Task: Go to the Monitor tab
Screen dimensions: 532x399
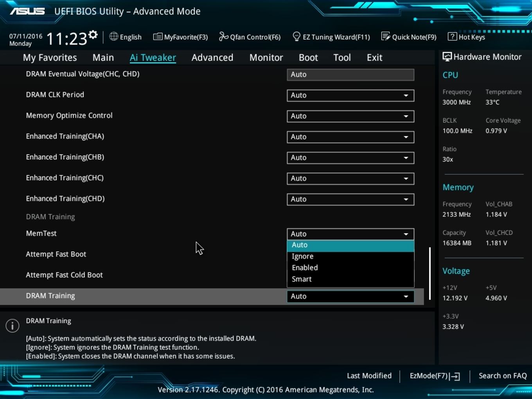Action: tap(266, 58)
